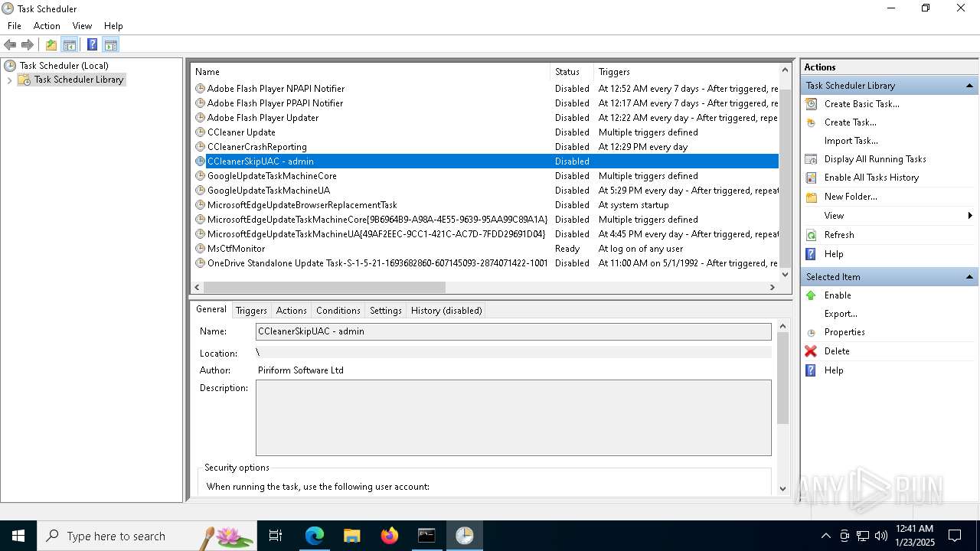Viewport: 980px width, 551px height.
Task: Click the Display All Running Tasks icon
Action: pos(812,159)
